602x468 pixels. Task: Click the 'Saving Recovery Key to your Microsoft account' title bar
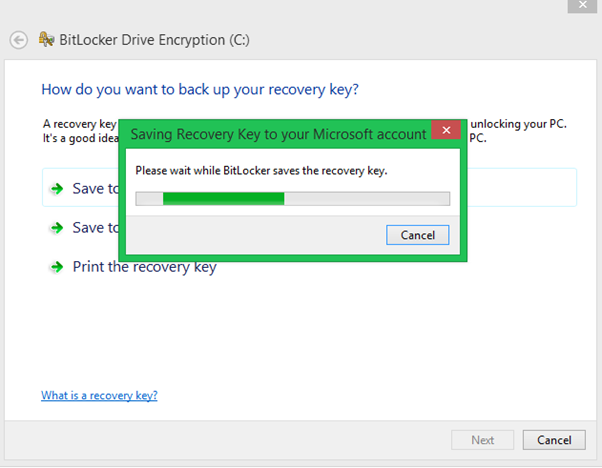(278, 134)
